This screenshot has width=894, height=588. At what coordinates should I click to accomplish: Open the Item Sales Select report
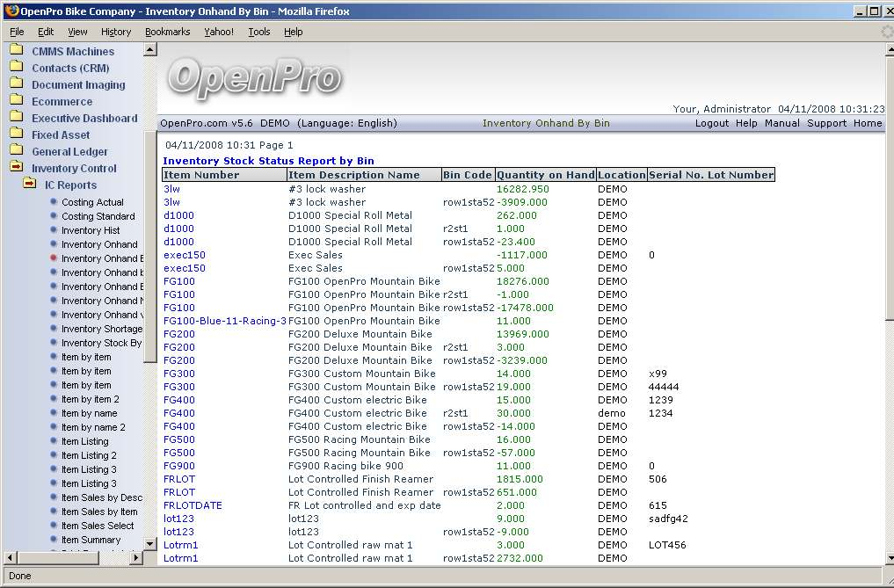98,526
